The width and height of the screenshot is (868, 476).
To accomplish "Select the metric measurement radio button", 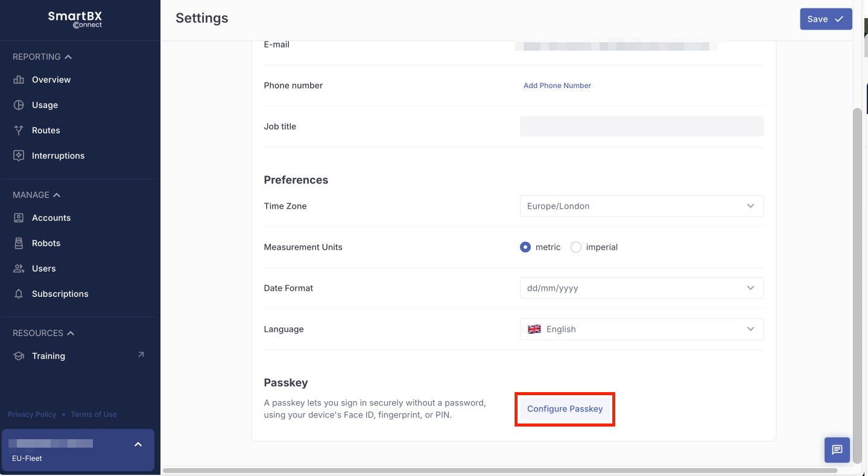I will tap(525, 247).
